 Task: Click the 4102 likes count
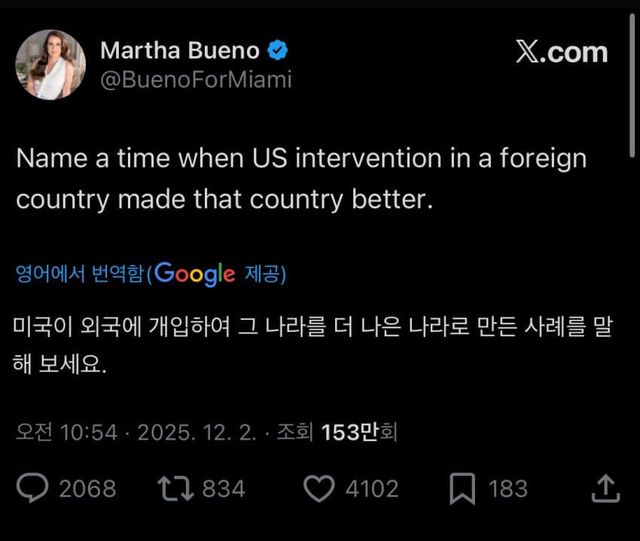372,489
